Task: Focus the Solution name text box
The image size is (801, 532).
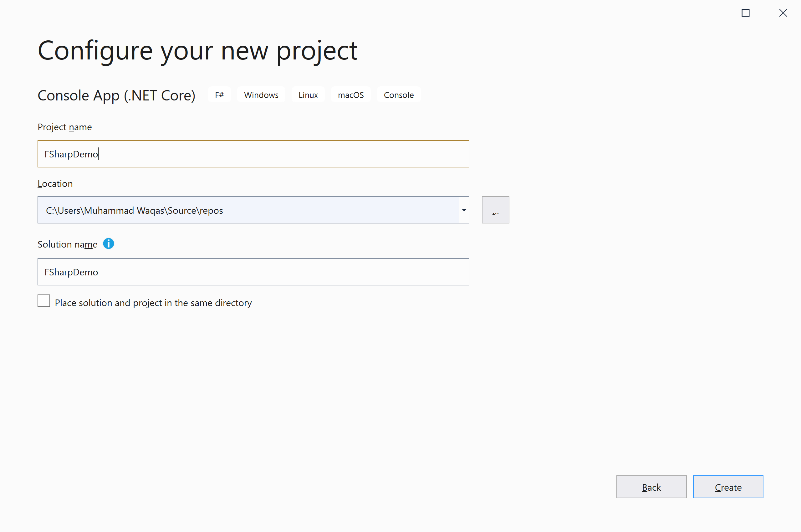Action: (253, 272)
